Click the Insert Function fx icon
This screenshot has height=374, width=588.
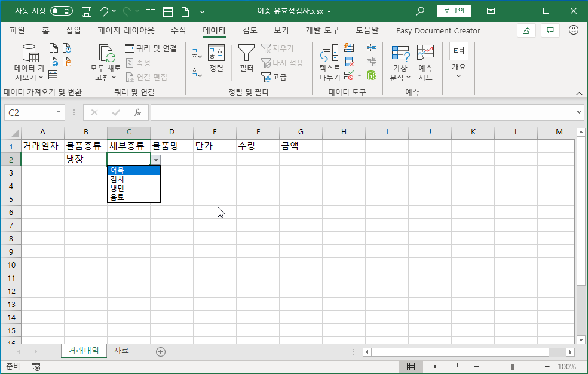coord(137,112)
